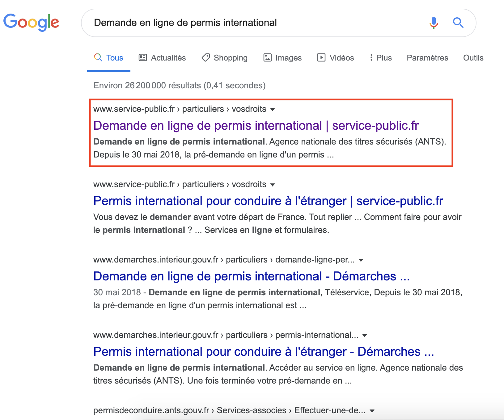Open the Outils options
504x420 pixels.
tap(473, 58)
